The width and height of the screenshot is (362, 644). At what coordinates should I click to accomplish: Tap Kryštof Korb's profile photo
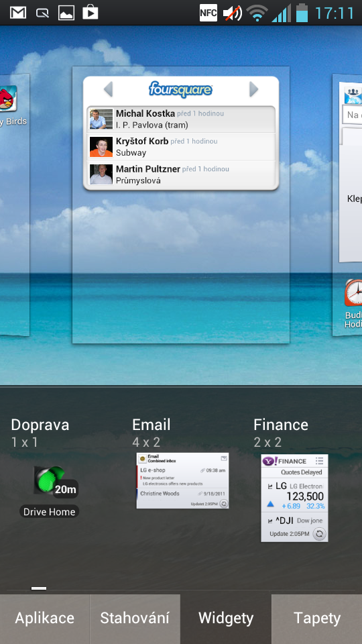pyautogui.click(x=101, y=147)
